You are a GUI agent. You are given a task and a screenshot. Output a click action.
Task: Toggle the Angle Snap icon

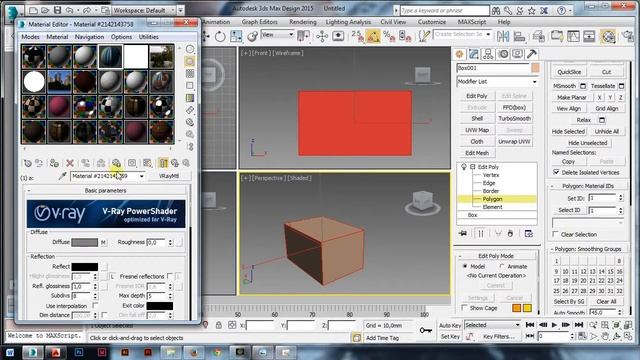pos(373,37)
